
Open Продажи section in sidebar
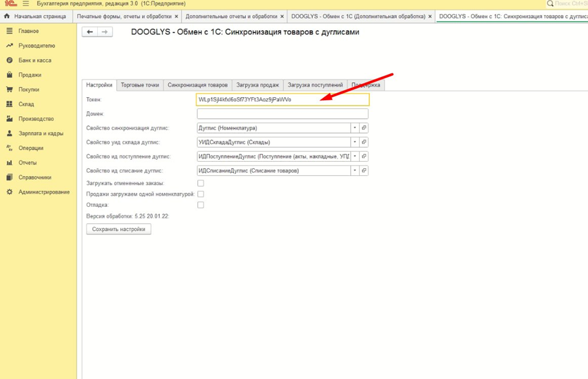(30, 75)
